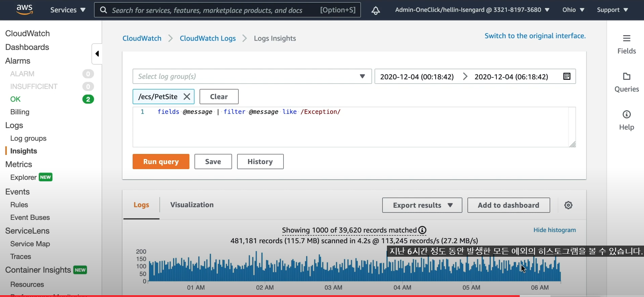
Task: Collapse the left navigation panel arrow
Action: click(x=97, y=54)
